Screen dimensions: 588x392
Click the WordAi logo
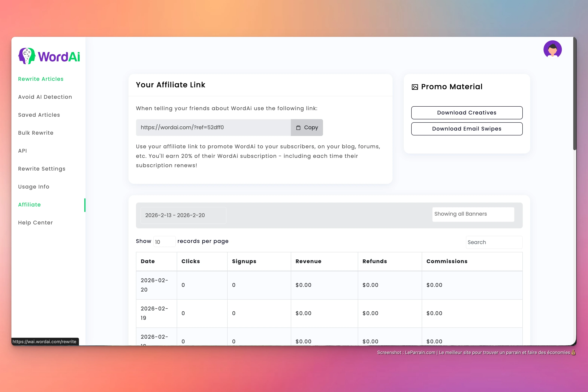pos(49,56)
